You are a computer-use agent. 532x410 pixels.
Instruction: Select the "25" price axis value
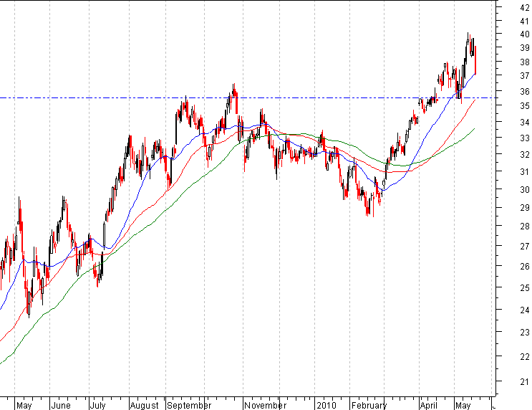[x=525, y=287]
